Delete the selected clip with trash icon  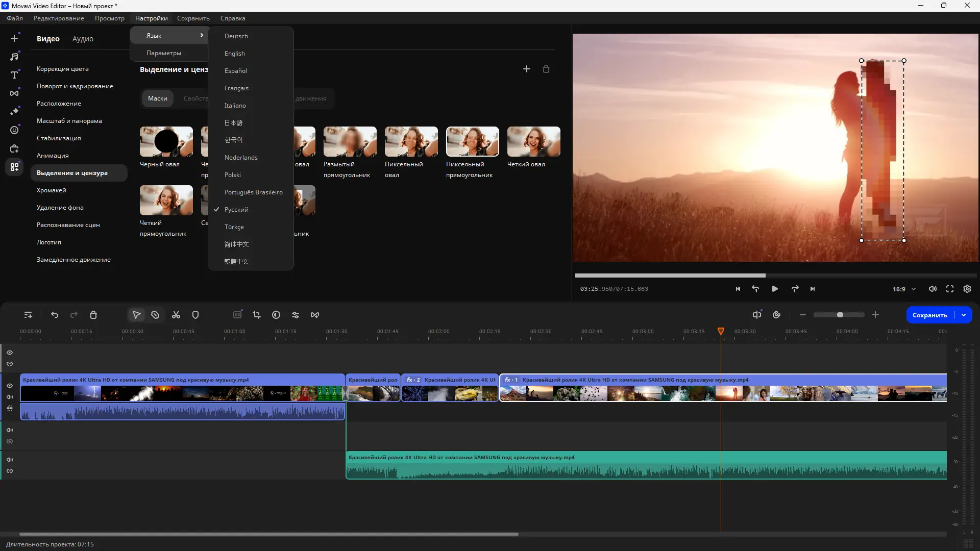(x=93, y=315)
